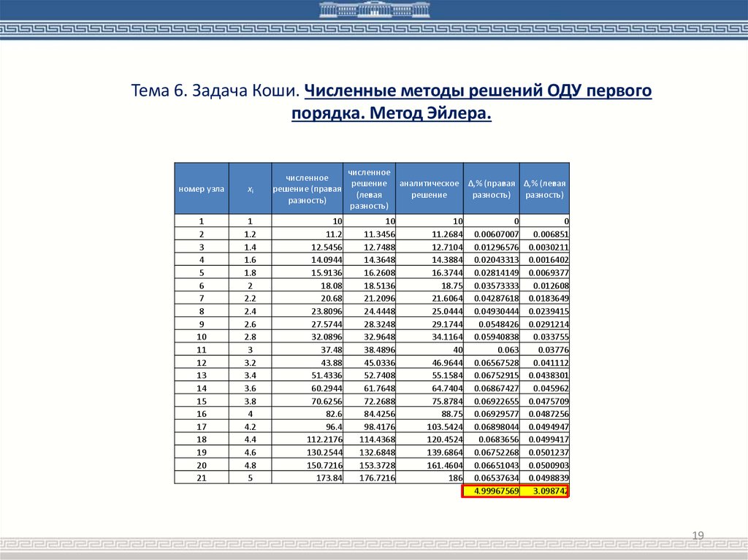Click the error value 0.0683656
This screenshot has height=560, width=748.
point(492,440)
